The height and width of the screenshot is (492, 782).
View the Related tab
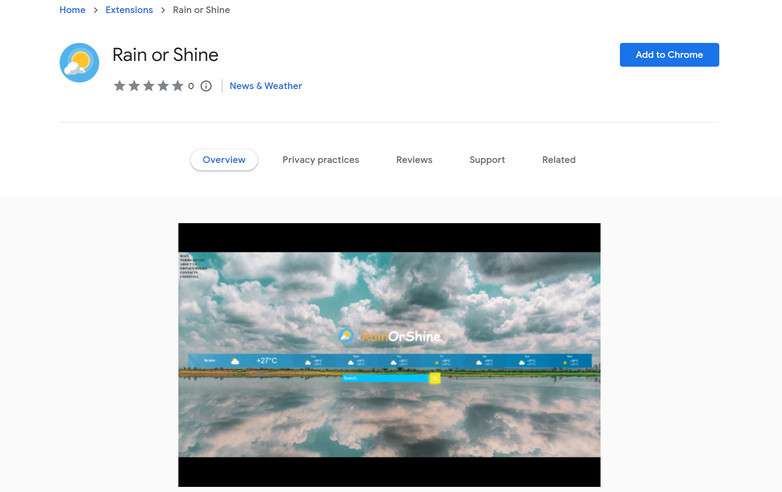[x=559, y=160]
